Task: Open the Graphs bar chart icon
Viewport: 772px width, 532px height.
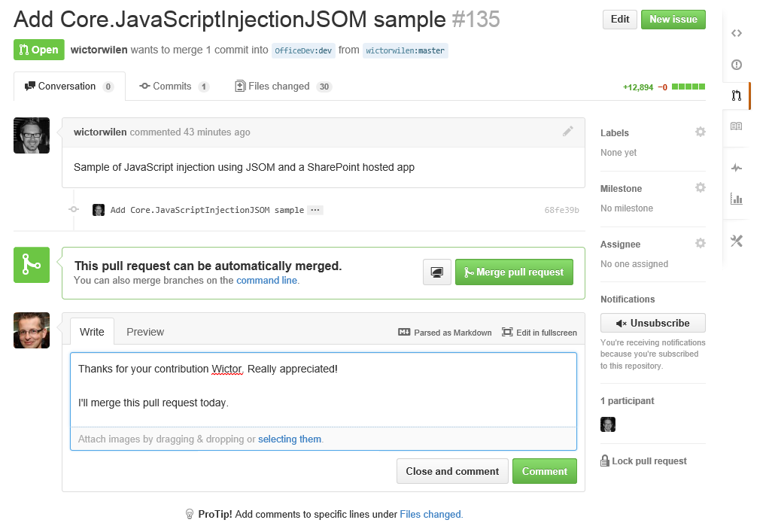Action: [x=737, y=199]
